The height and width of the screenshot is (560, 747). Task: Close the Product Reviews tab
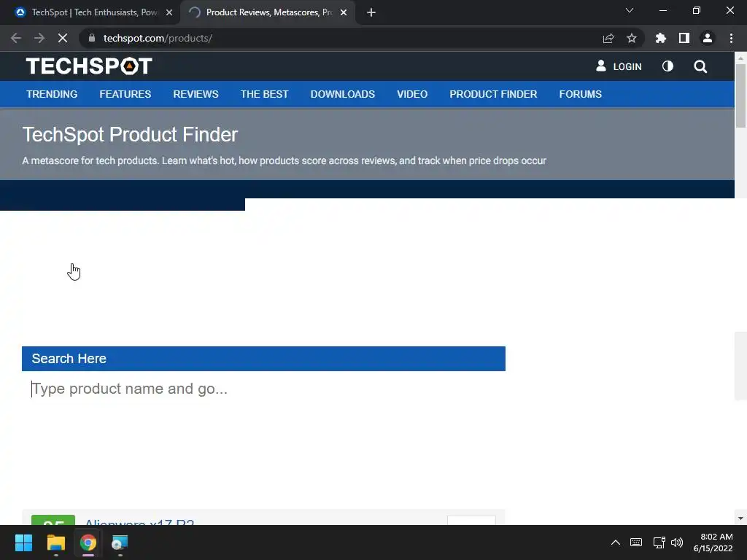[x=344, y=12]
